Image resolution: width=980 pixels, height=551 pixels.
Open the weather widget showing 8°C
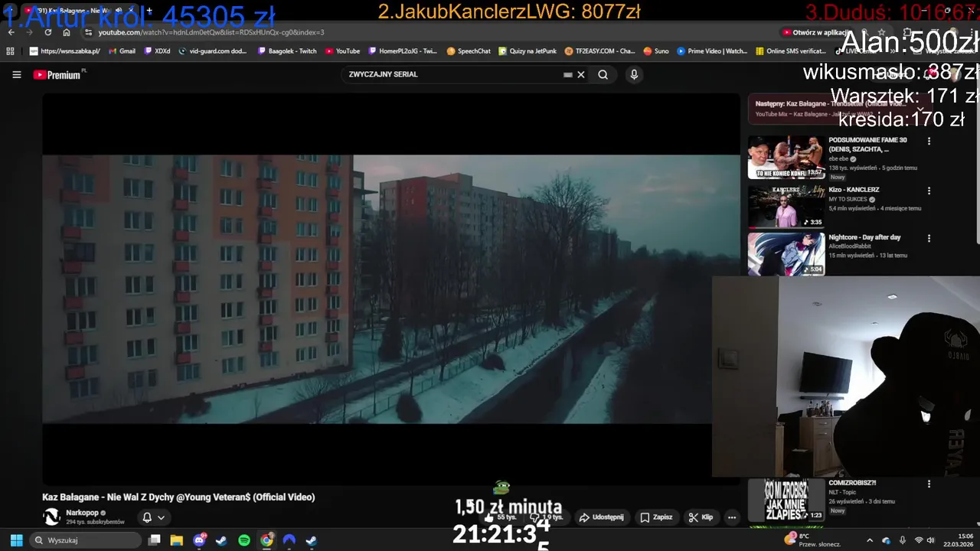pos(812,540)
